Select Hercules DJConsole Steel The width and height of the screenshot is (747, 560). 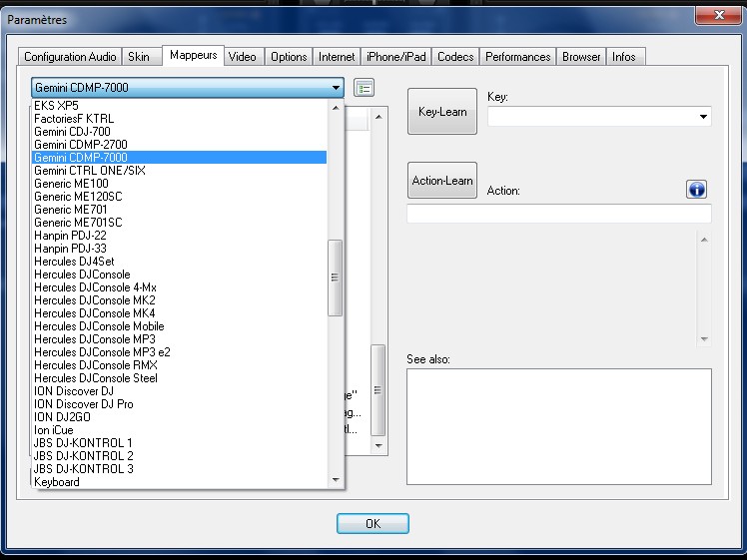pos(179,378)
